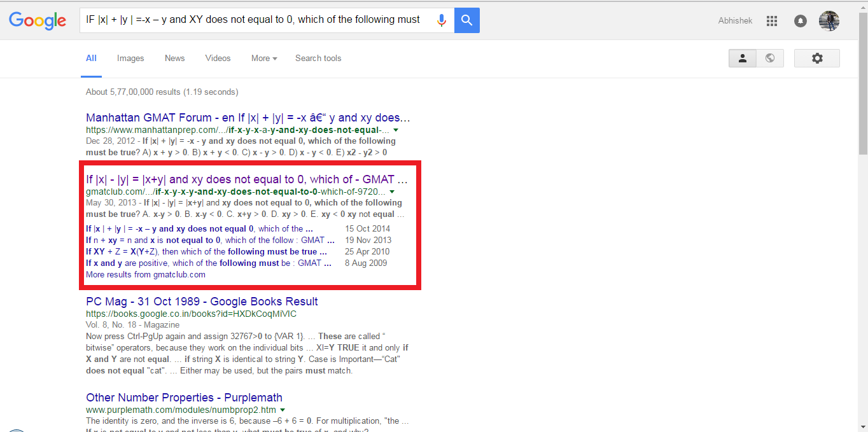Open the Abhishek account name link
Screen dimensions: 868x432
(735, 21)
